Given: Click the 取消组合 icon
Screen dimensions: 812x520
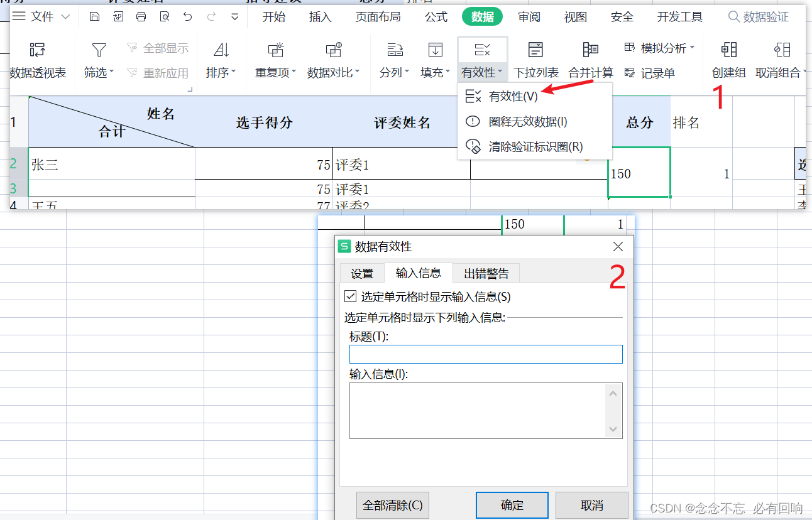Looking at the screenshot, I should (x=782, y=50).
